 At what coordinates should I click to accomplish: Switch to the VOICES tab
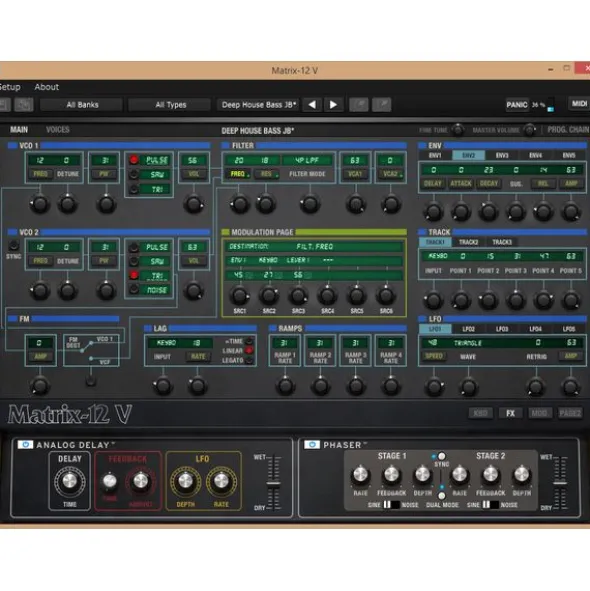click(57, 130)
